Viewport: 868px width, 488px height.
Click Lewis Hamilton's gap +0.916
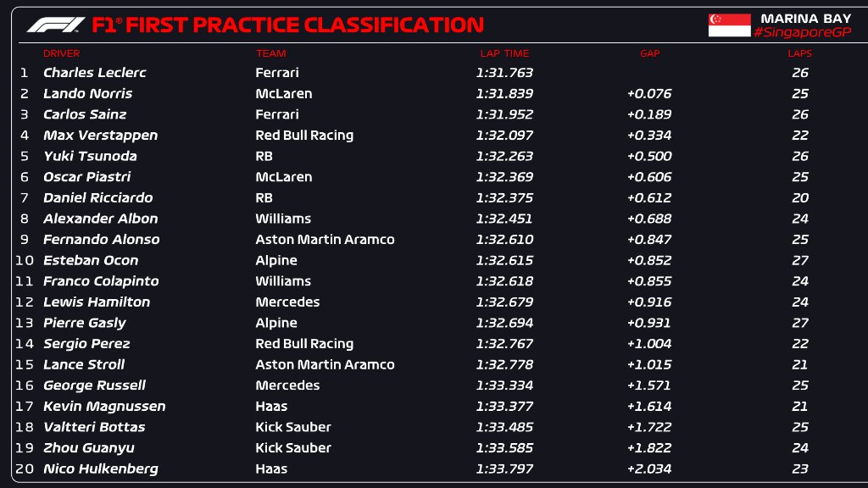(648, 302)
